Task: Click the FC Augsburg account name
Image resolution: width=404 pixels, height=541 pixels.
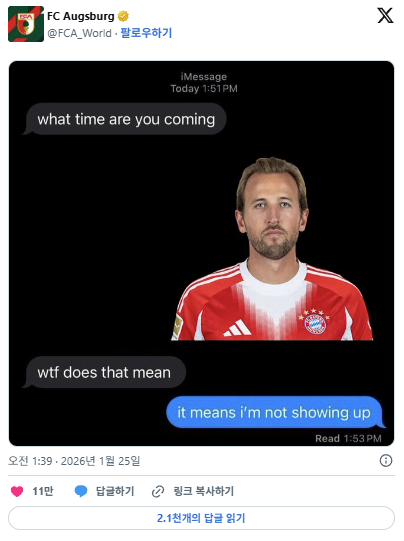Action: pyautogui.click(x=81, y=16)
